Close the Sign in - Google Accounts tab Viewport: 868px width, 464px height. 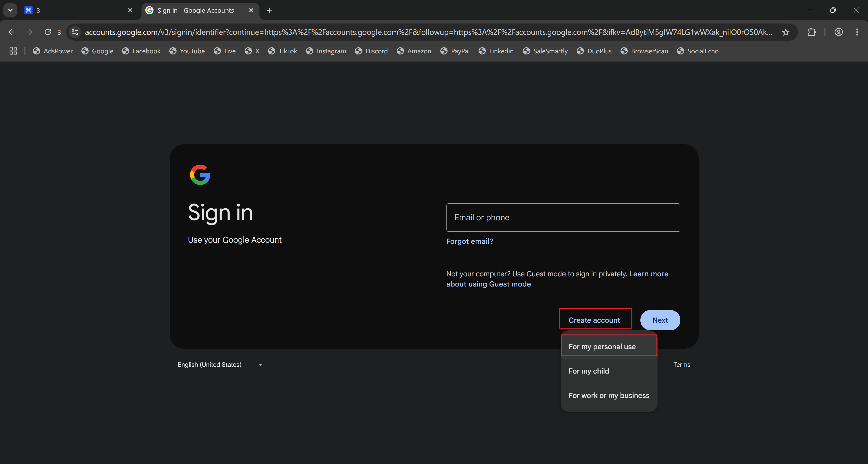coord(251,10)
